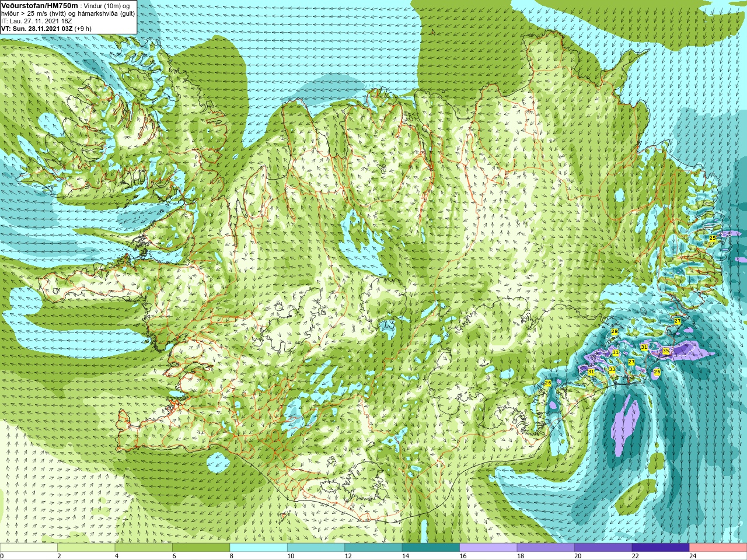Pick the light cyan 8–10 legend swatch
The image size is (747, 560).
tap(259, 548)
